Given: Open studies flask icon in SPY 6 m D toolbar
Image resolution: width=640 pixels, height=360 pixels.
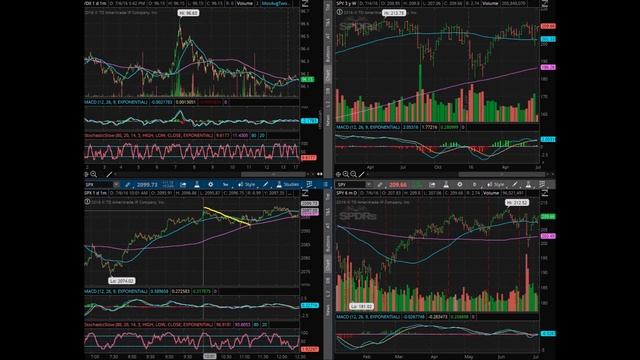Looking at the screenshot, I should point(528,184).
